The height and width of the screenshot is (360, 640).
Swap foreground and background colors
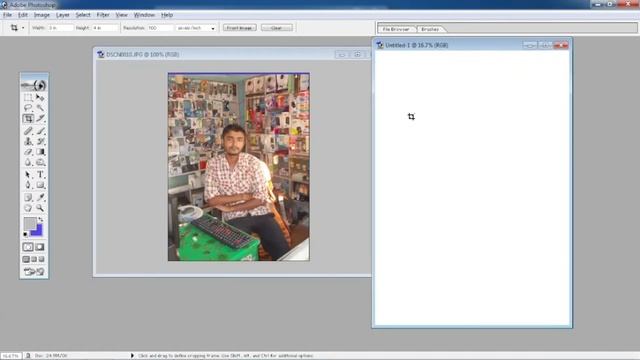point(40,220)
